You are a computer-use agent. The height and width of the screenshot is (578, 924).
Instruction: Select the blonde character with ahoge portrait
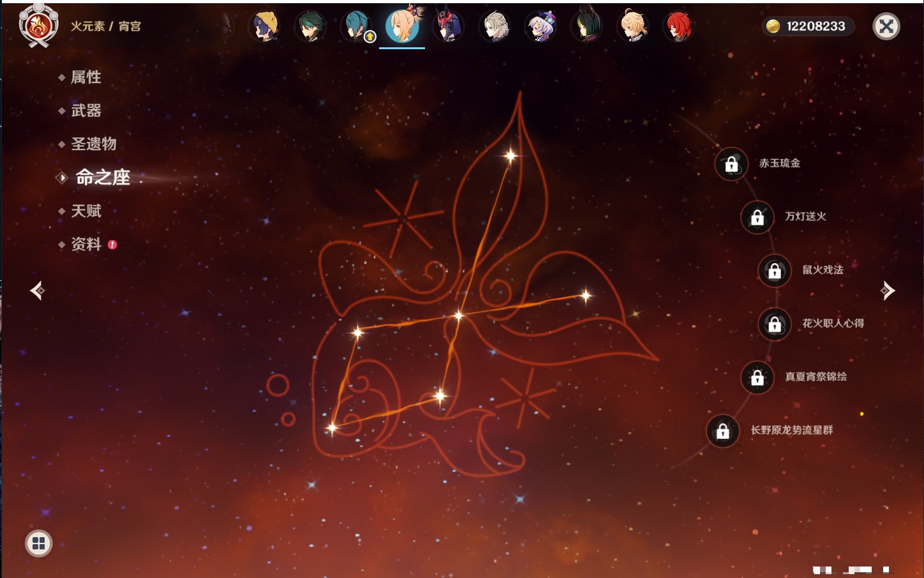click(632, 27)
